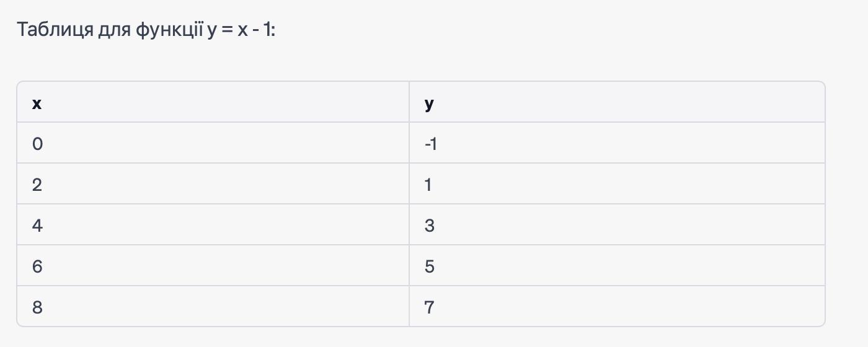Click the cell with value 0
Viewport: 868px width, 347px height.
point(37,144)
